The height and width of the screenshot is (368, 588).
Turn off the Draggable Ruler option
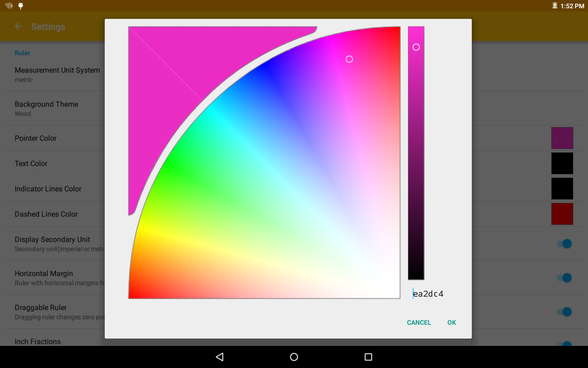pos(565,311)
